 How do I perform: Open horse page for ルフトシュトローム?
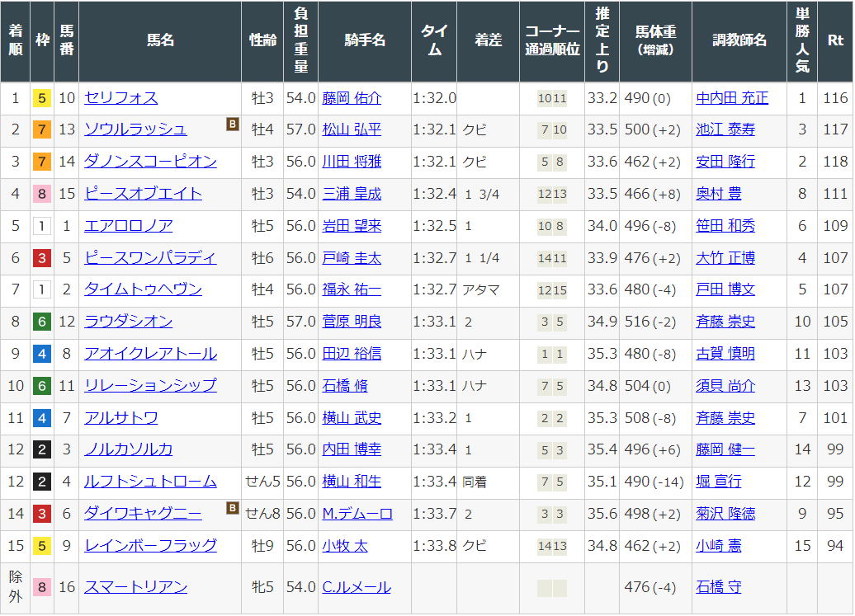click(x=150, y=482)
